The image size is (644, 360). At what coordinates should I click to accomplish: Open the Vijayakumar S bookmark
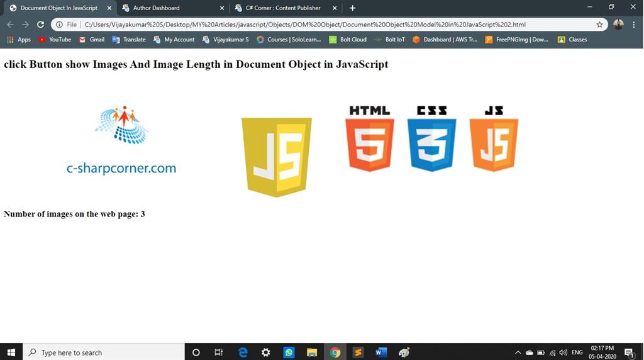click(226, 40)
